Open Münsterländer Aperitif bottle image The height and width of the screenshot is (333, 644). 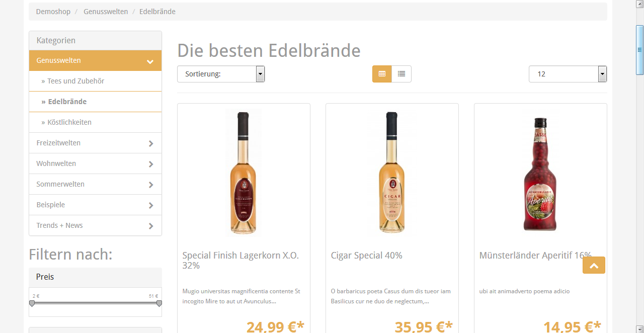tap(540, 174)
